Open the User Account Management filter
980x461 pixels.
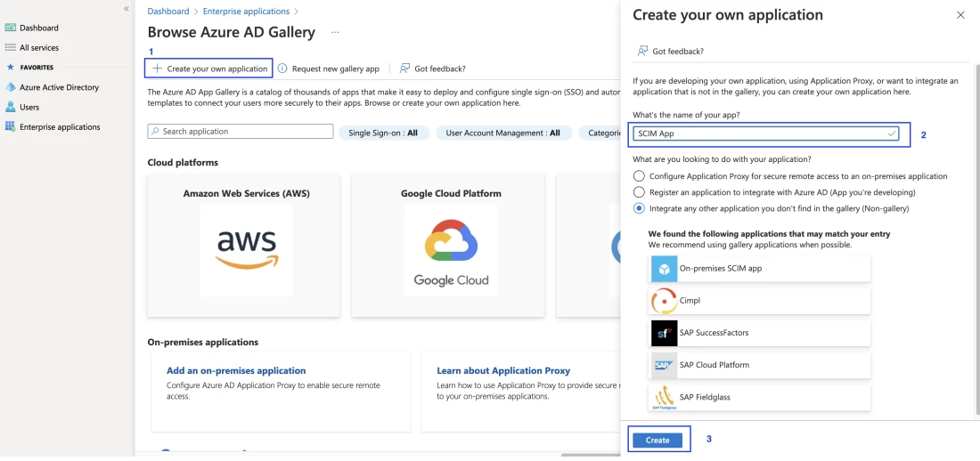coord(503,133)
